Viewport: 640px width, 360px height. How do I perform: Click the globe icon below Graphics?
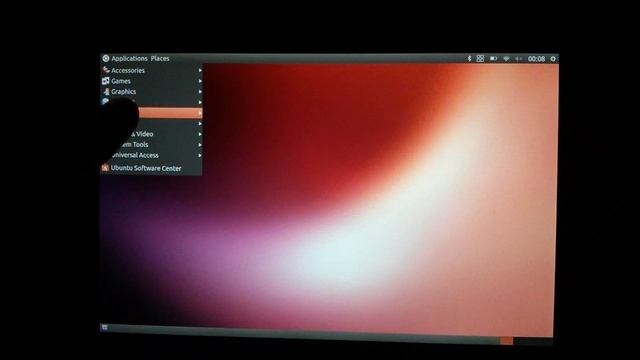click(105, 101)
